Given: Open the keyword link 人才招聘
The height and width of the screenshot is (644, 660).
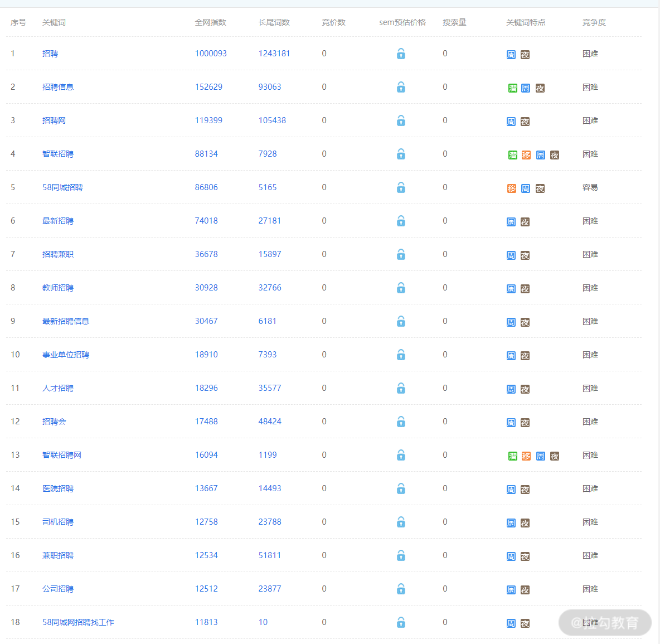Looking at the screenshot, I should pyautogui.click(x=58, y=388).
